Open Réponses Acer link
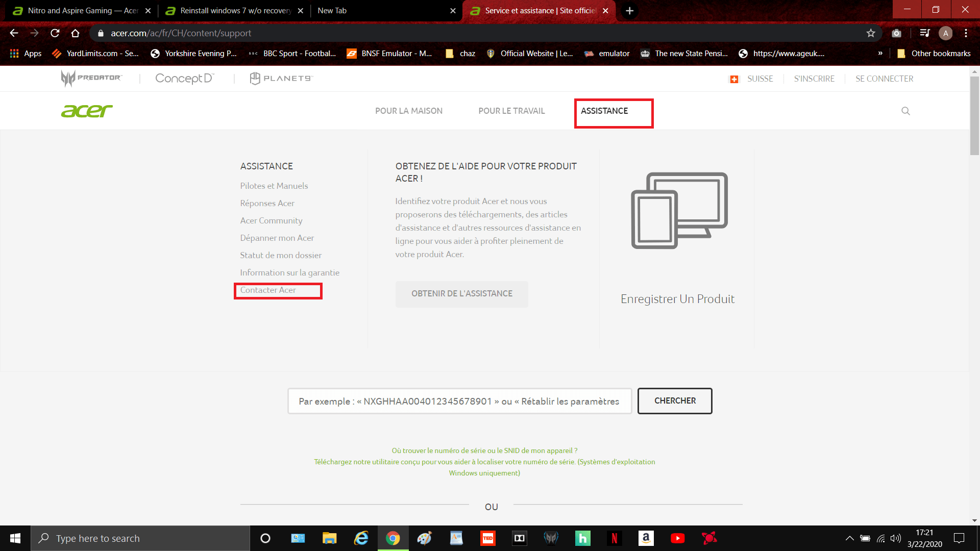The width and height of the screenshot is (980, 551). click(267, 203)
